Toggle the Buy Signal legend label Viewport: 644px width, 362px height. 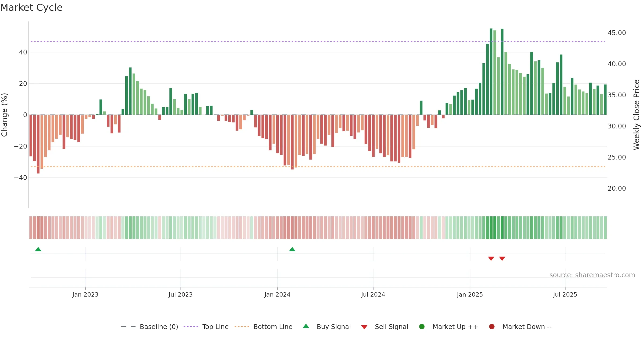(334, 327)
